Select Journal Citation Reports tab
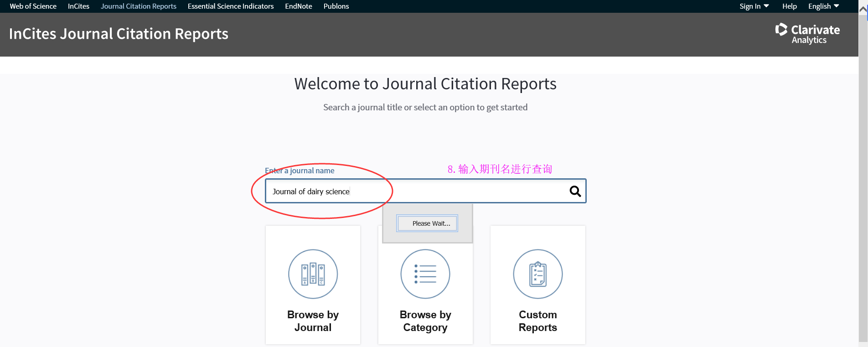Screen dimensions: 868x347 139,6
